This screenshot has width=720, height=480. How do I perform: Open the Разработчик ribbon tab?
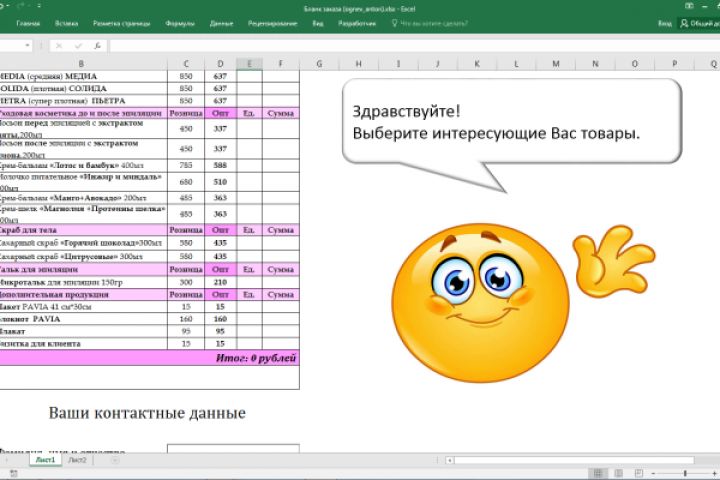pos(357,23)
